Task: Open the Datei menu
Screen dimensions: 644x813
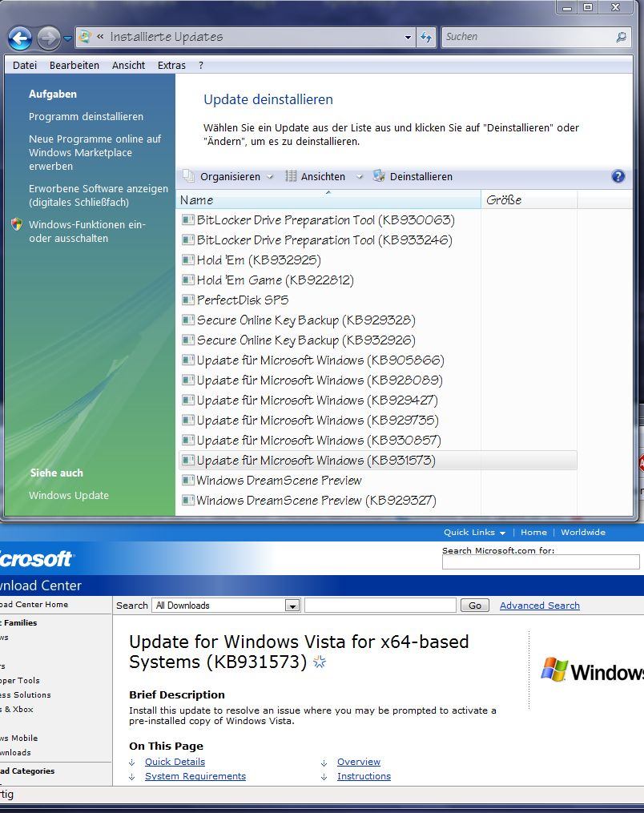Action: 25,66
